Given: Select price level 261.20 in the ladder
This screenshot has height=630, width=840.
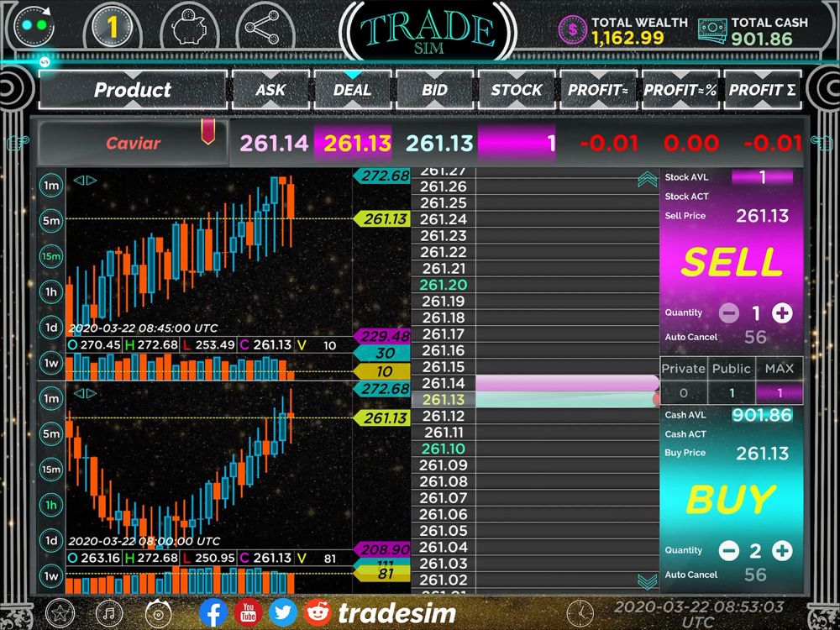Looking at the screenshot, I should (x=443, y=285).
